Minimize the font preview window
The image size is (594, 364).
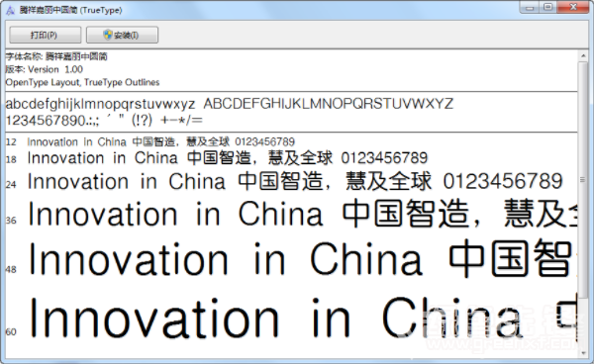tap(530, 7)
